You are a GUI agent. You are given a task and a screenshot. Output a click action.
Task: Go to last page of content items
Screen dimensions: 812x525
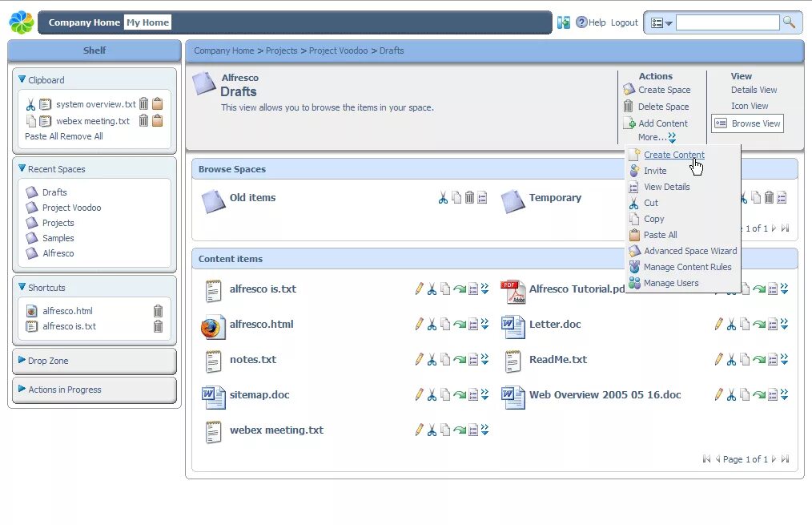coord(785,458)
